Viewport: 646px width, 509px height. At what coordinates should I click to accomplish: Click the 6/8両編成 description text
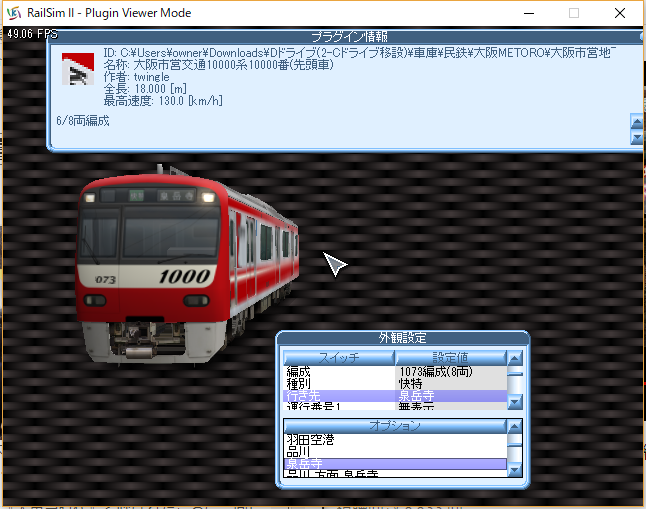[x=83, y=121]
